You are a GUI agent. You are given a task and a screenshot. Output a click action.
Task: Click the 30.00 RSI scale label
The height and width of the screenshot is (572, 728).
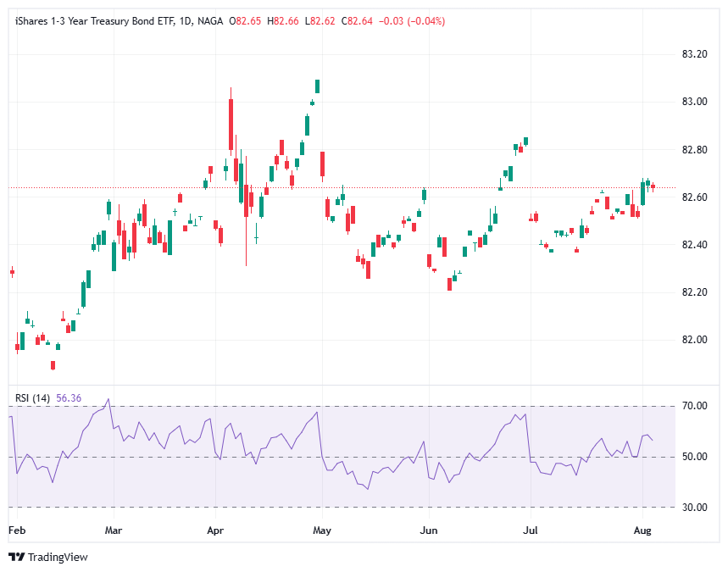click(x=697, y=508)
